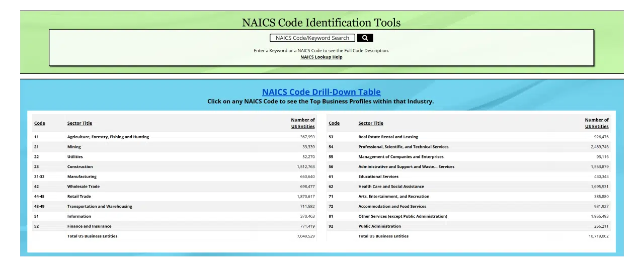Open NAICS code 92

(x=331, y=226)
